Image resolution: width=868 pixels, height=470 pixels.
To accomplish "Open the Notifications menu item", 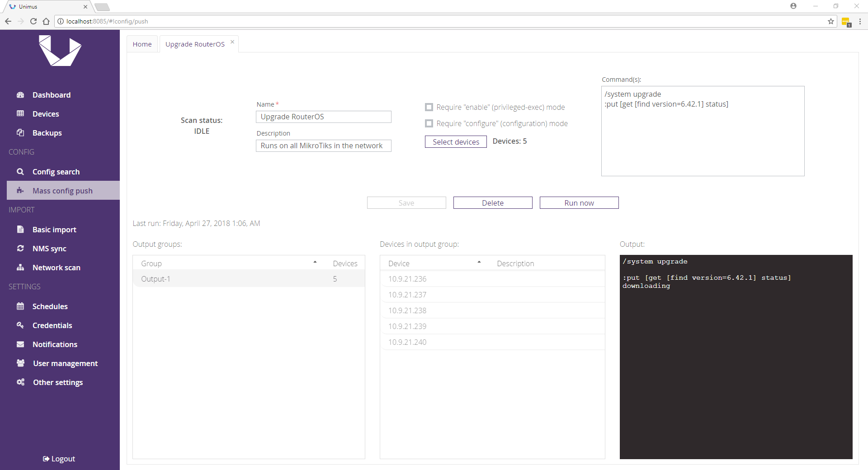I will point(55,344).
